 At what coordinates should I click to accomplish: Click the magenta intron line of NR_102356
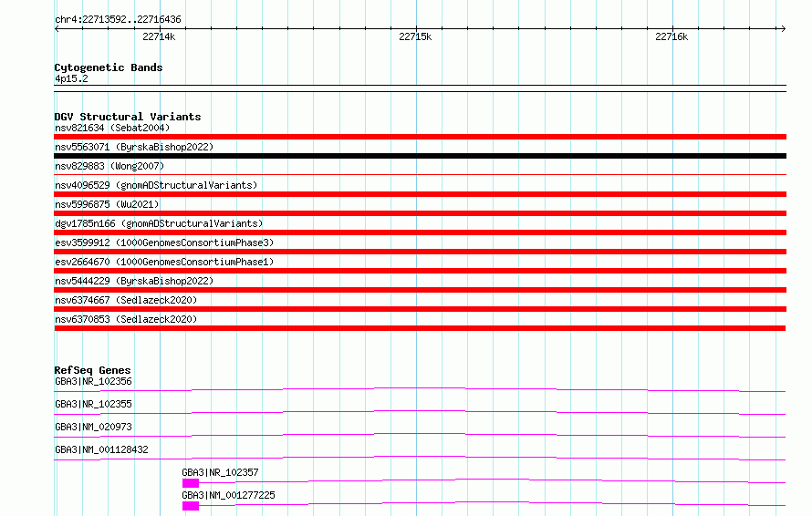(420, 389)
